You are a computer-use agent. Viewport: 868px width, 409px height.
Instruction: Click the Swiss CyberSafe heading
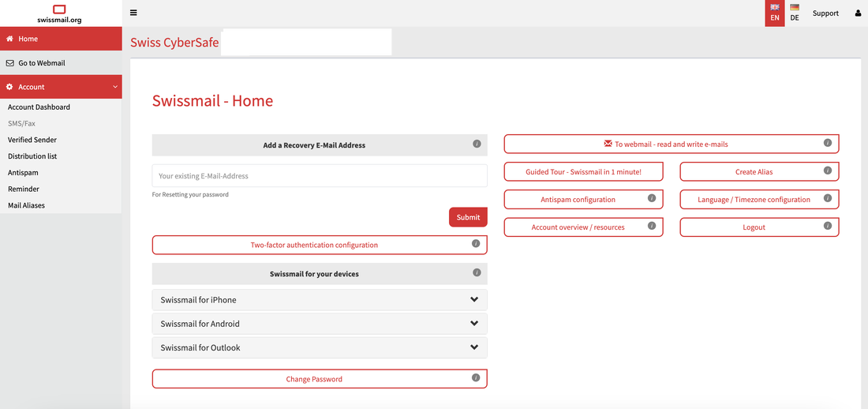[x=174, y=42]
